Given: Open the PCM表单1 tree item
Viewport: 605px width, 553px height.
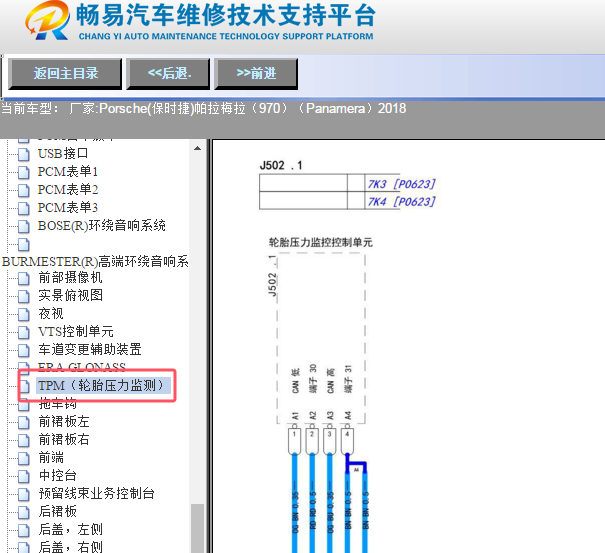Looking at the screenshot, I should pyautogui.click(x=68, y=171).
